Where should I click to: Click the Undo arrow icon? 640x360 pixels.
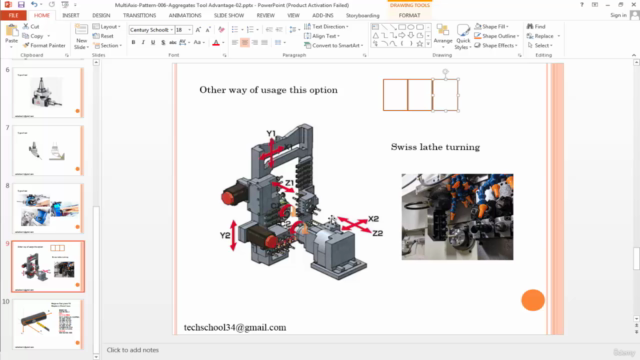(34, 5)
